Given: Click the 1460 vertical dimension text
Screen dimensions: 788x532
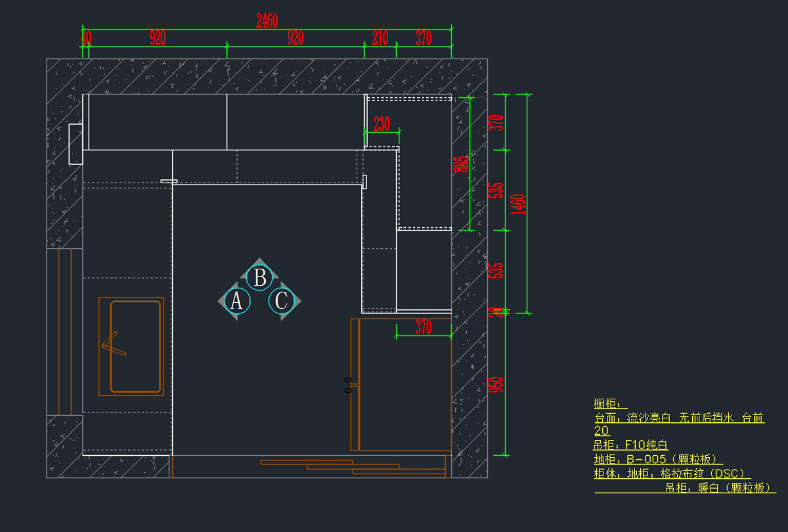Looking at the screenshot, I should (519, 205).
